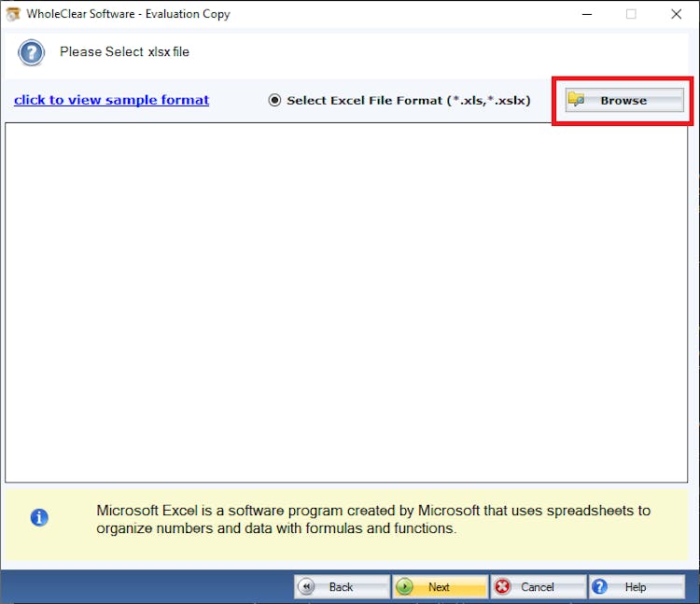700x604 pixels.
Task: Click inside the empty file list area
Action: tap(346, 302)
